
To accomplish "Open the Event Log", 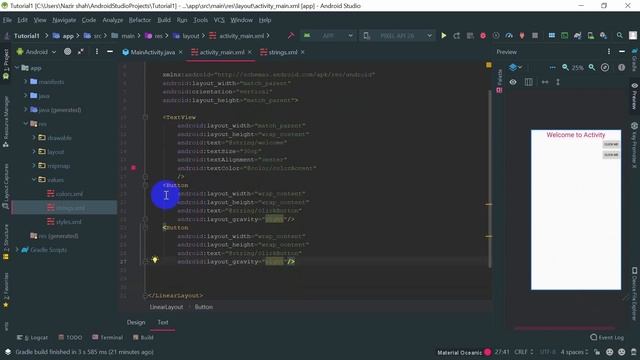I will click(x=607, y=338).
